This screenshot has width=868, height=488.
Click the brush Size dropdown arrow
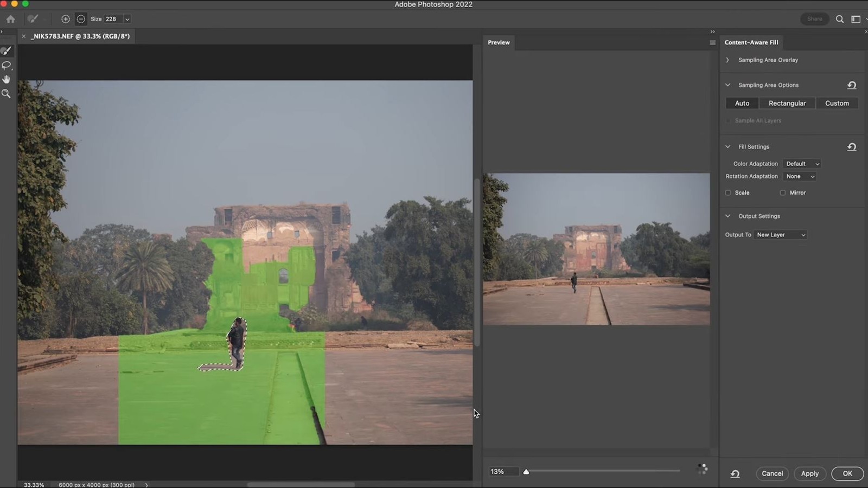(126, 18)
